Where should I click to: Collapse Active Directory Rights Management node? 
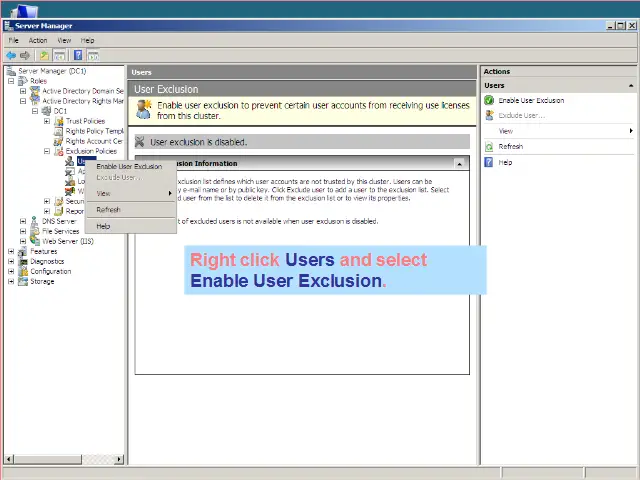coord(23,101)
